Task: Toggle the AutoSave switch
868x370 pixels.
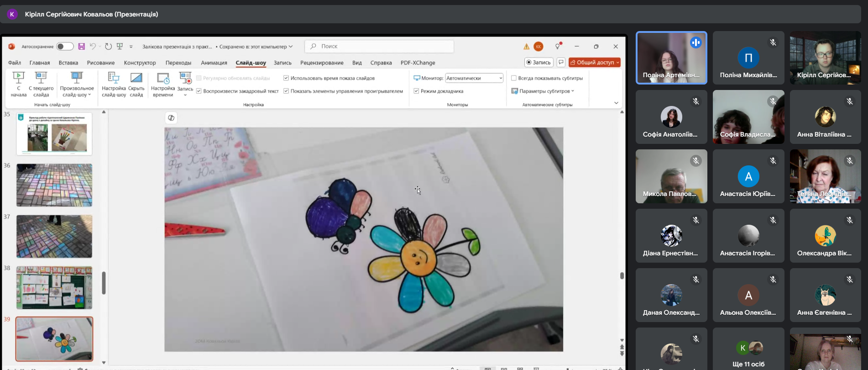Action: (65, 47)
